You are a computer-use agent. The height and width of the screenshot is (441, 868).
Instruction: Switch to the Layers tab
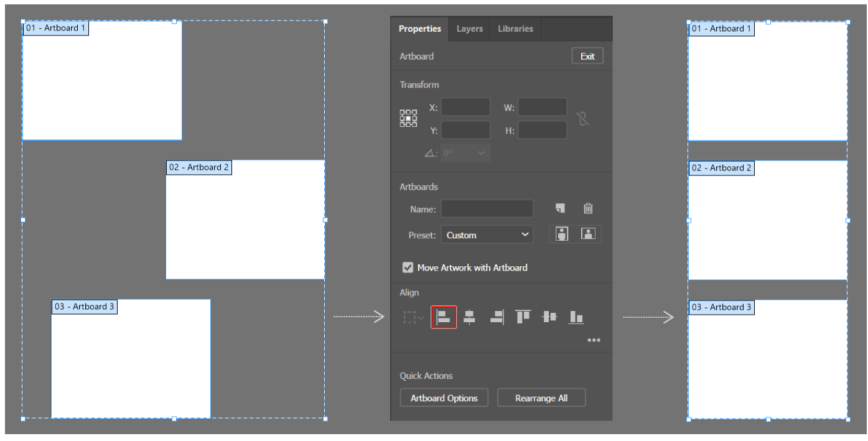pyautogui.click(x=469, y=29)
